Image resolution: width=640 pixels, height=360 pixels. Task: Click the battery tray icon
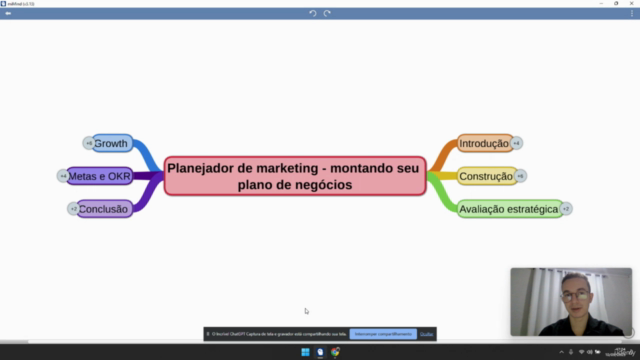pyautogui.click(x=598, y=352)
